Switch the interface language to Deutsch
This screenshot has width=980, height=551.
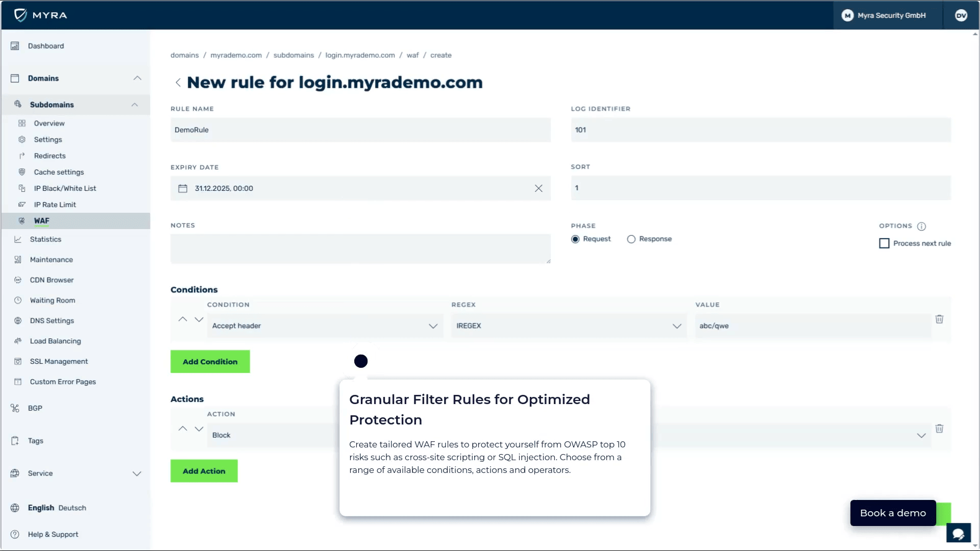(72, 508)
